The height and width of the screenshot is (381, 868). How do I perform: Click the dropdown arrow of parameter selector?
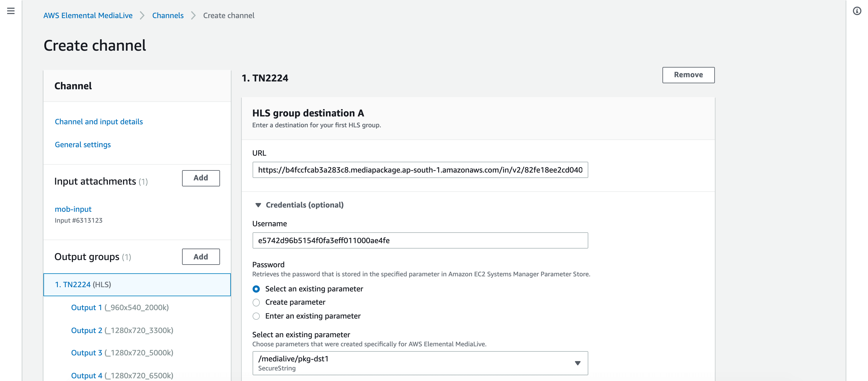point(577,363)
